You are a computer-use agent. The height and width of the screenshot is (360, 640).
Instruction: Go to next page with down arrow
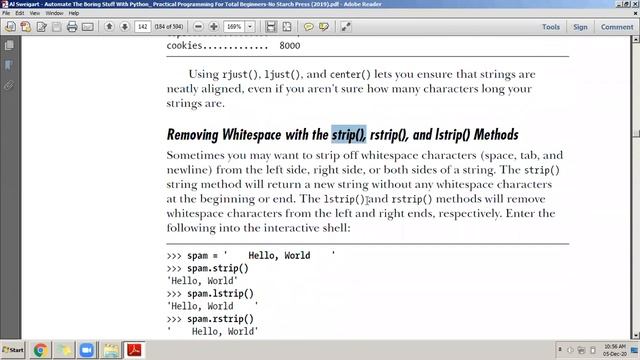point(124,27)
